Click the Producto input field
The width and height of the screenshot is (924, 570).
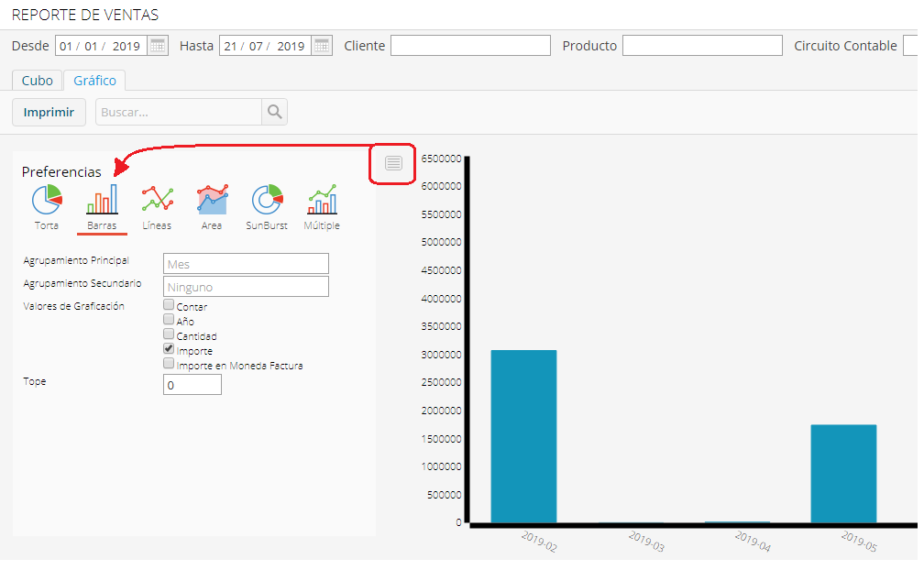point(702,45)
